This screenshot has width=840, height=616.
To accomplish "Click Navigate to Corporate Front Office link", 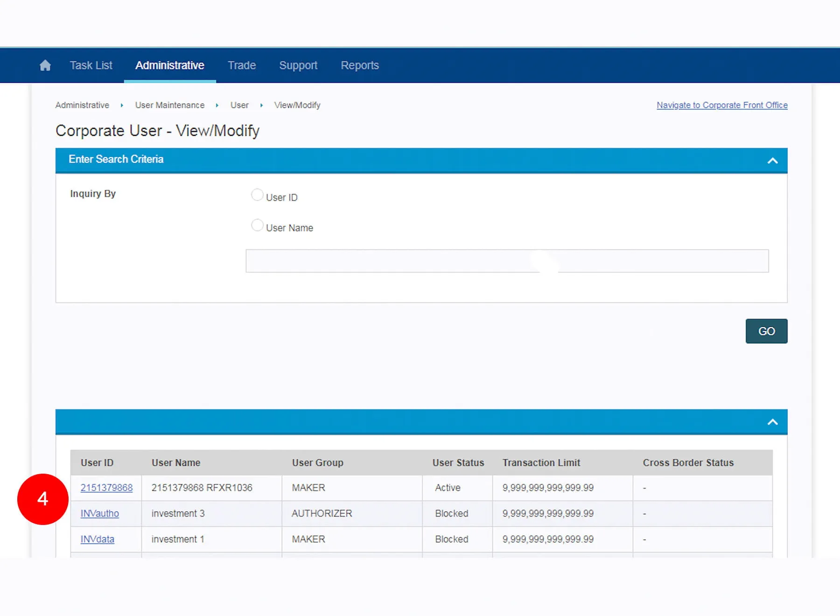I will [x=722, y=105].
